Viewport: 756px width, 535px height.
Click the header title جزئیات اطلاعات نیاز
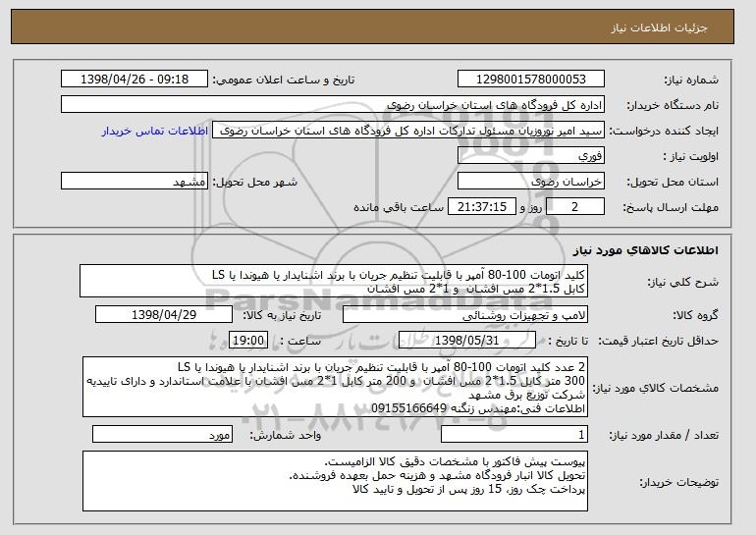pyautogui.click(x=659, y=27)
